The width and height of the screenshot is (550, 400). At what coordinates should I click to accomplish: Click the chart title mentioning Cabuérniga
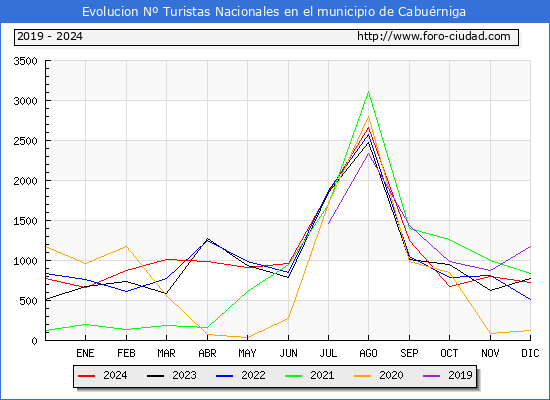(274, 12)
